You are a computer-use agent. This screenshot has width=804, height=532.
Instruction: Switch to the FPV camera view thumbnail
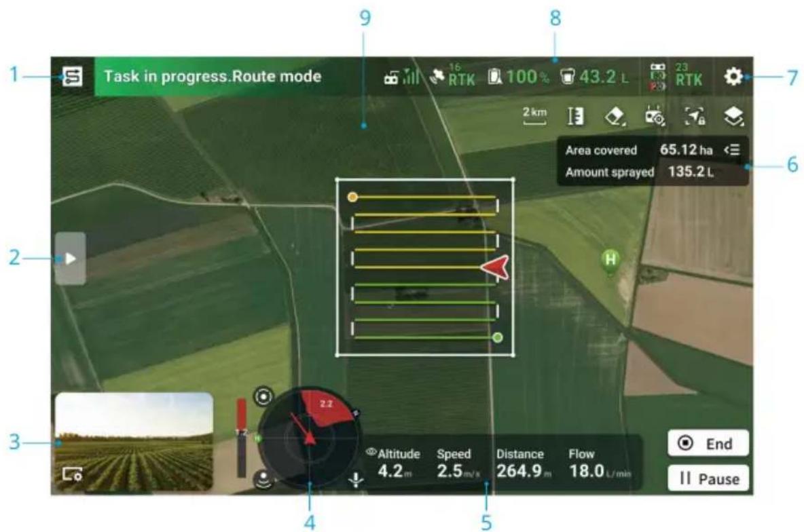point(134,442)
